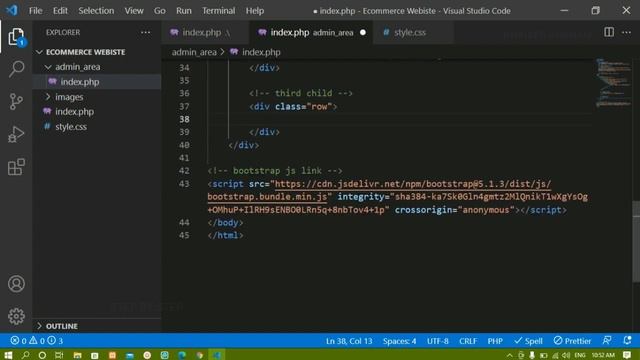
Task: Switch to the first index.php tab
Action: [205, 32]
